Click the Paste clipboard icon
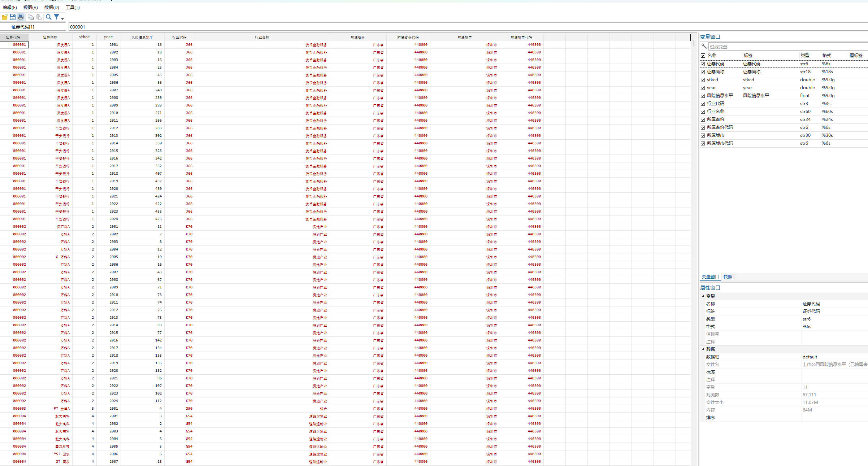The height and width of the screenshot is (466, 868). 39,17
